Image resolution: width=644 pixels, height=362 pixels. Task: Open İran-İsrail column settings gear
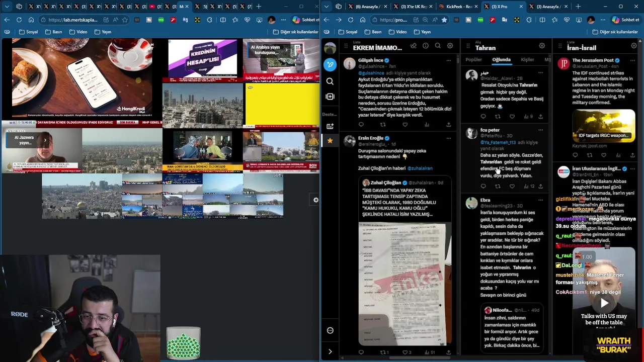point(634,46)
